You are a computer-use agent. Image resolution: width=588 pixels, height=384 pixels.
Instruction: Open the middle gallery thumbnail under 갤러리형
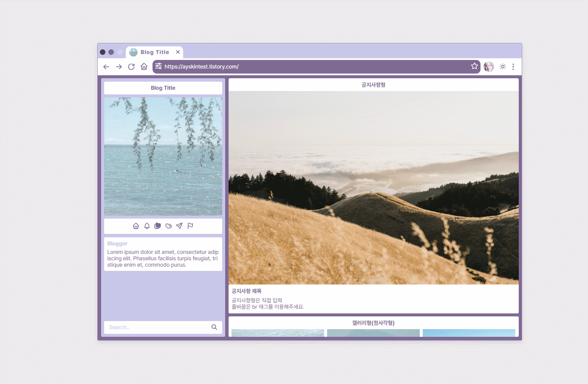tap(373, 333)
